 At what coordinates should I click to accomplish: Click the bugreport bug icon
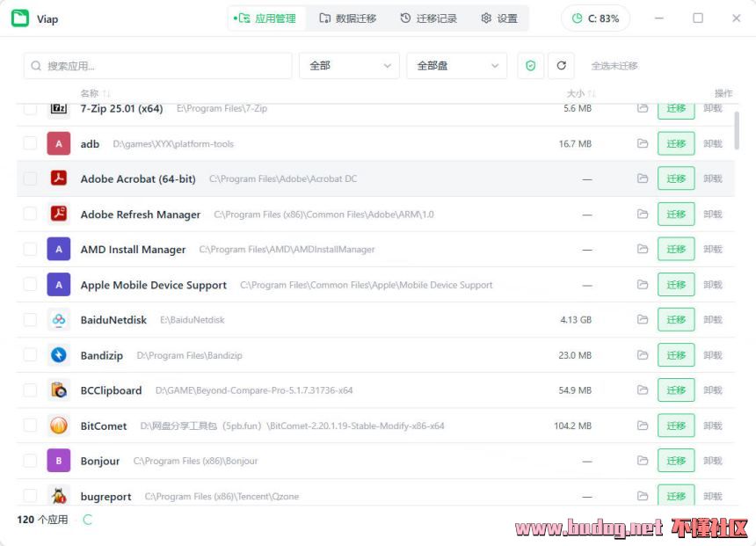click(59, 496)
